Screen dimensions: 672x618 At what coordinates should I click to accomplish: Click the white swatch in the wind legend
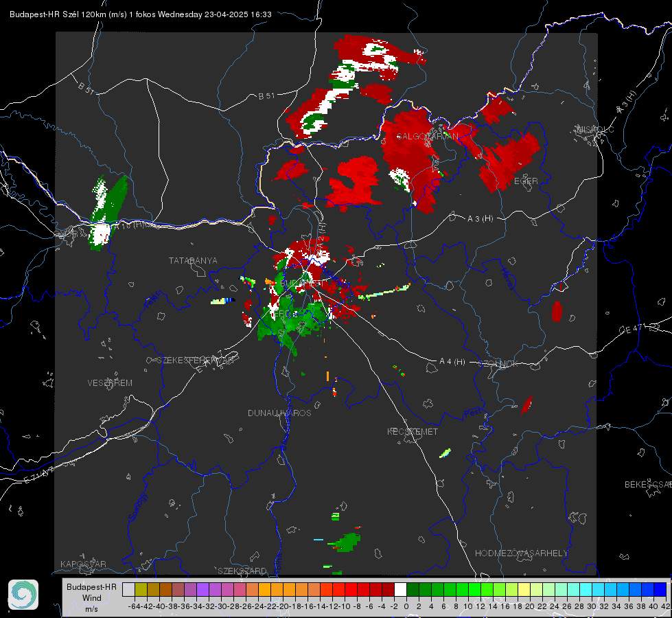[x=400, y=589]
